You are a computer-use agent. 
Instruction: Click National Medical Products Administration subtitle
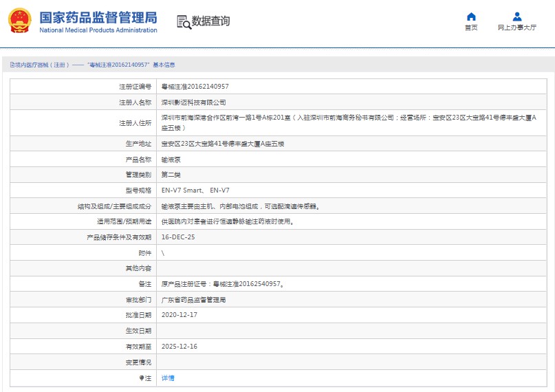point(98,30)
